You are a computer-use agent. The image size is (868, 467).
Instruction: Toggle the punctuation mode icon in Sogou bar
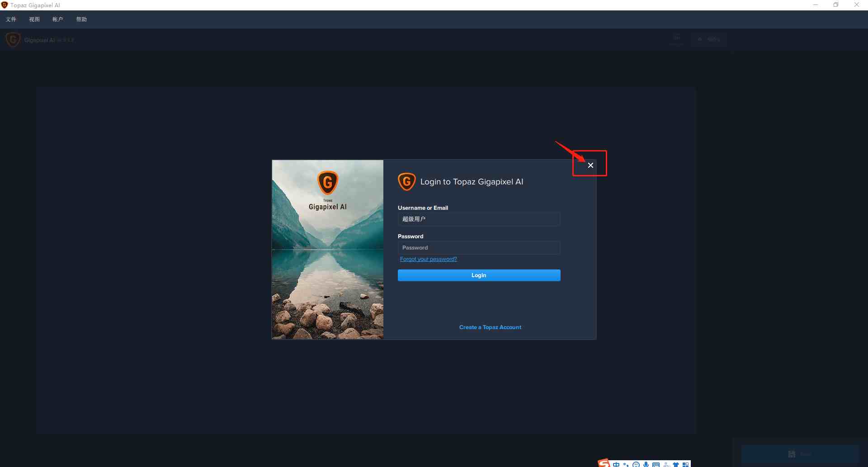tap(626, 464)
